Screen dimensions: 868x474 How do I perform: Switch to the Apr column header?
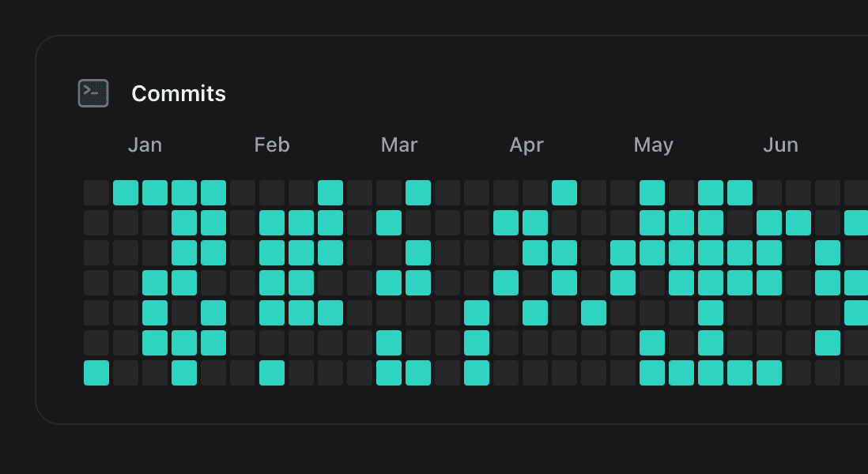526,145
